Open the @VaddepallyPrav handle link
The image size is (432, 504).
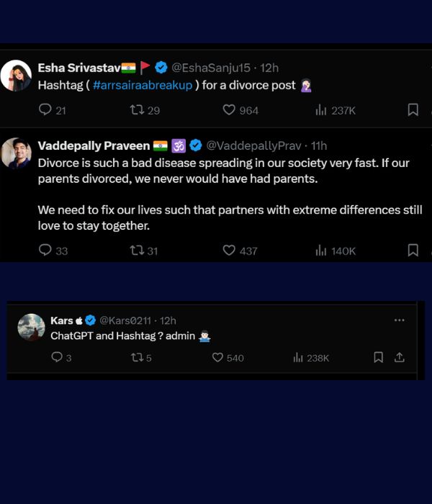(253, 145)
